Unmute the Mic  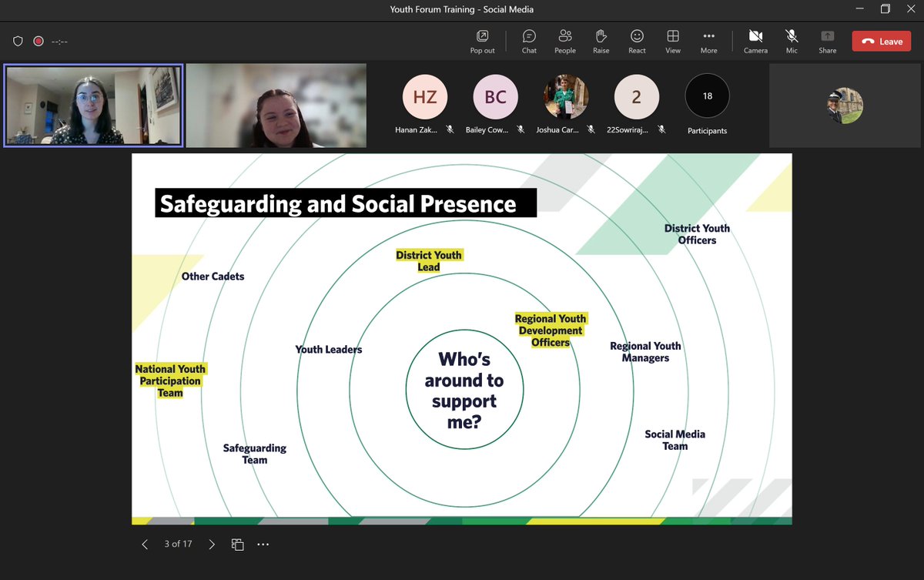click(792, 42)
